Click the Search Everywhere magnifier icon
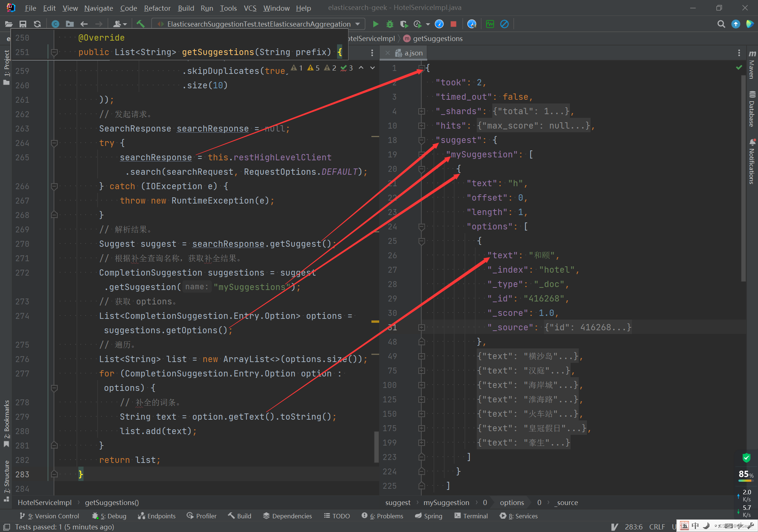758x532 pixels. click(x=721, y=24)
